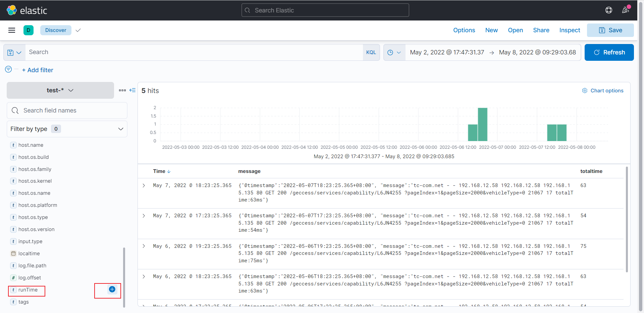Open the Inspect panel
This screenshot has width=644, height=313.
coord(570,30)
